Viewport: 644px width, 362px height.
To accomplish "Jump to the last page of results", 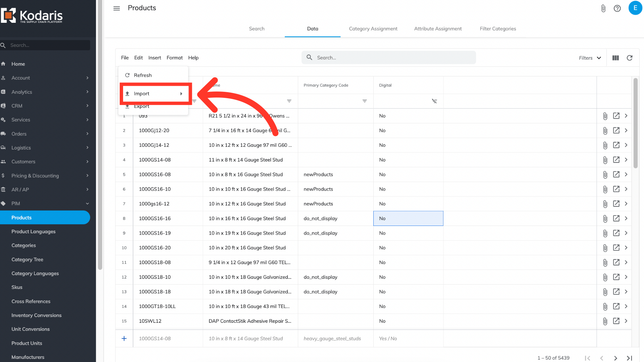I will (629, 358).
